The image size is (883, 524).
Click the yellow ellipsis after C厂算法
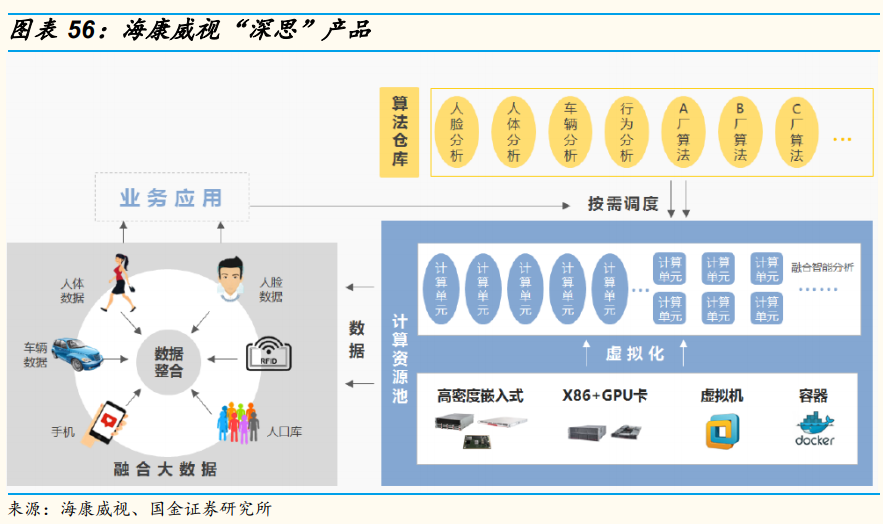click(842, 139)
